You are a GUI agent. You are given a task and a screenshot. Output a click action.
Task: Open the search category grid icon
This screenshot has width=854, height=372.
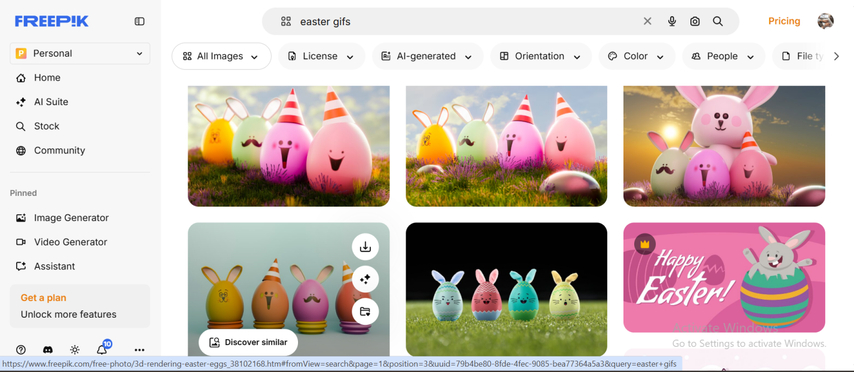(x=286, y=21)
